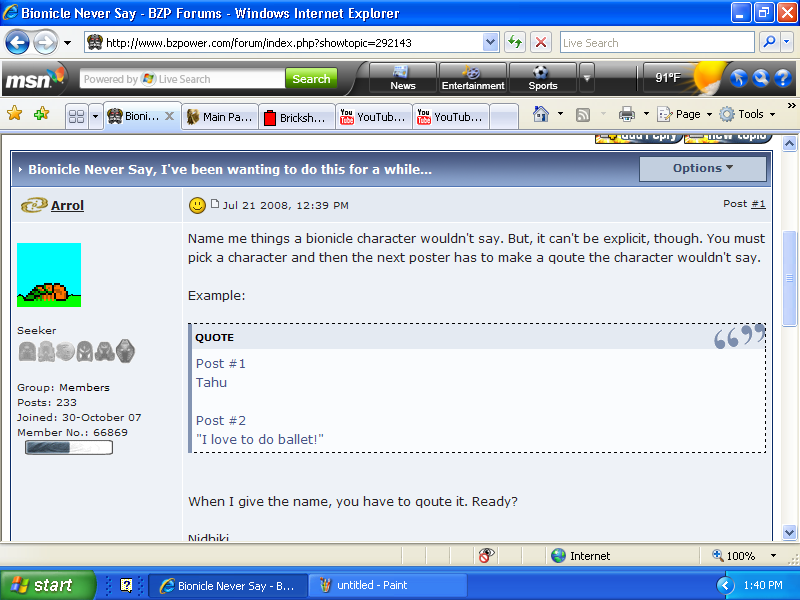
Task: Open search provider options dropdown arrow
Action: coord(787,42)
